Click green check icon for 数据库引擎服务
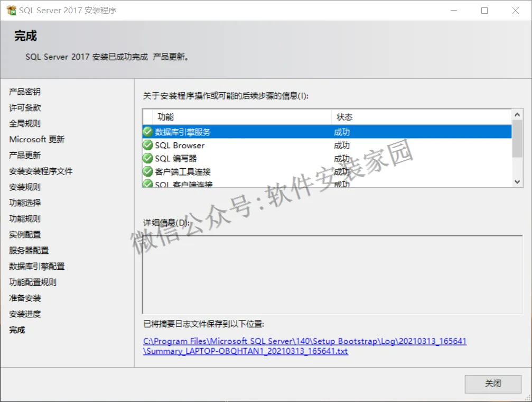Screen dimensions: 532x402 coord(147,132)
